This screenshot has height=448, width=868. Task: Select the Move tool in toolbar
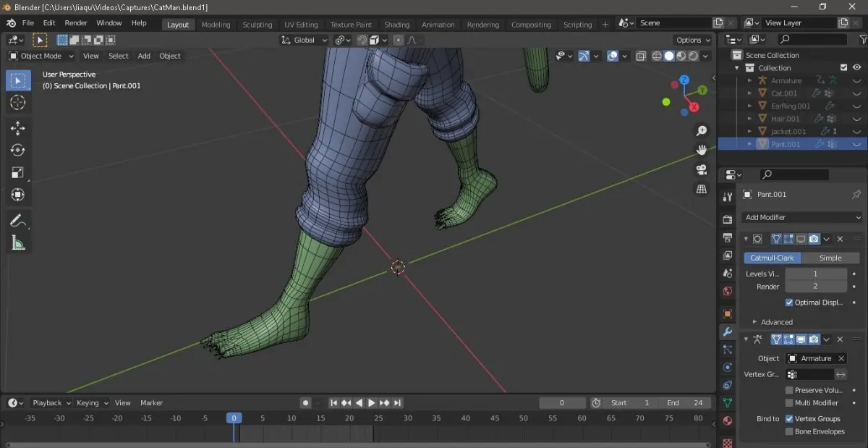(18, 128)
